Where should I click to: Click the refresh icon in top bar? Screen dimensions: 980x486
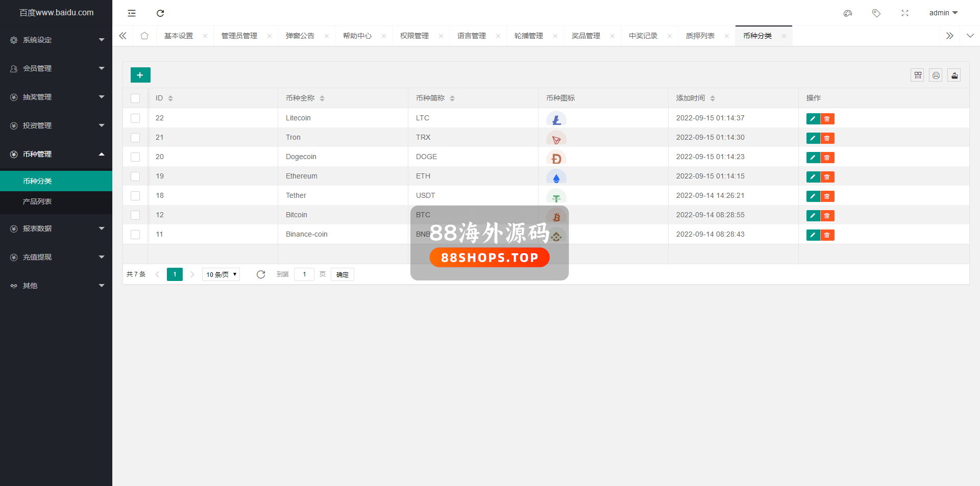tap(160, 13)
